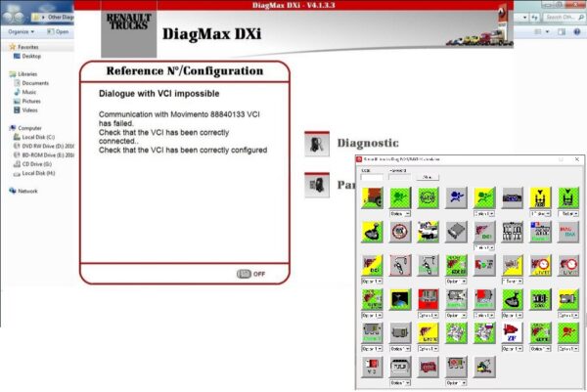
Task: Select BD-ROM Drive (E:) in sidebar
Action: pyautogui.click(x=44, y=154)
